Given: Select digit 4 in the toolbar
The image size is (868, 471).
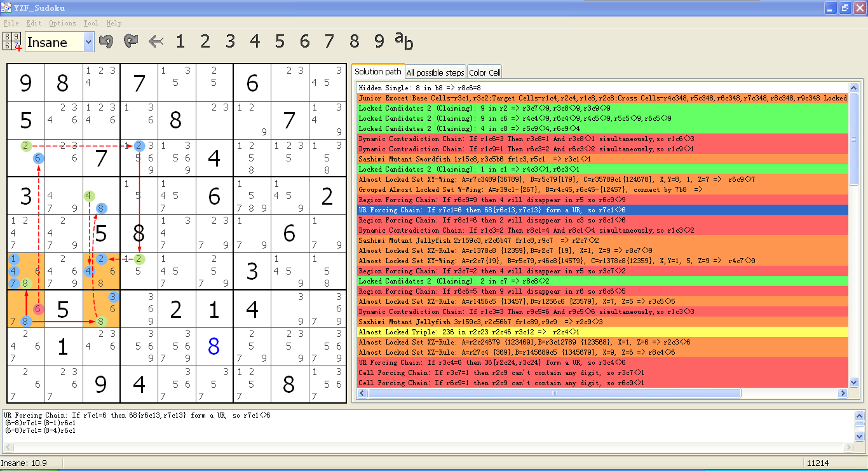Looking at the screenshot, I should (255, 41).
